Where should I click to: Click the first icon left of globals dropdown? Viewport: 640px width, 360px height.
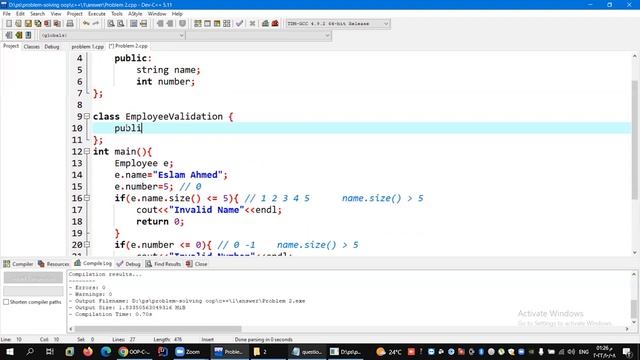pos(9,35)
